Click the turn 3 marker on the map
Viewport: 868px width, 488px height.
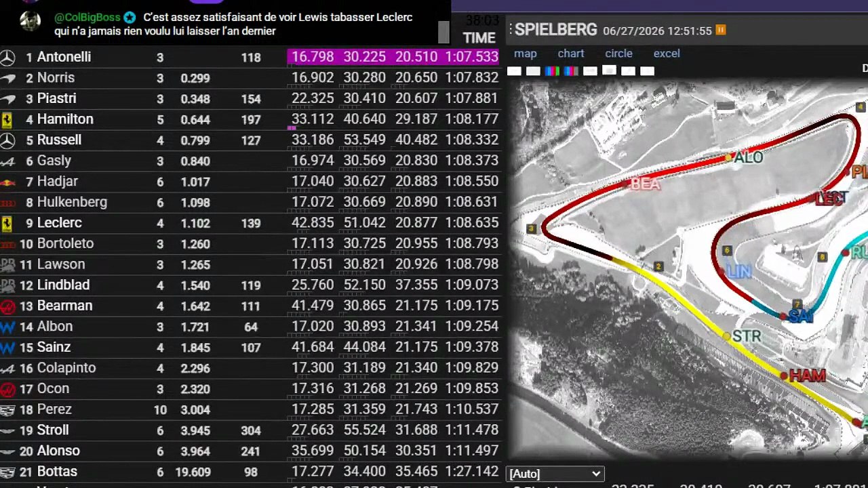coord(532,229)
